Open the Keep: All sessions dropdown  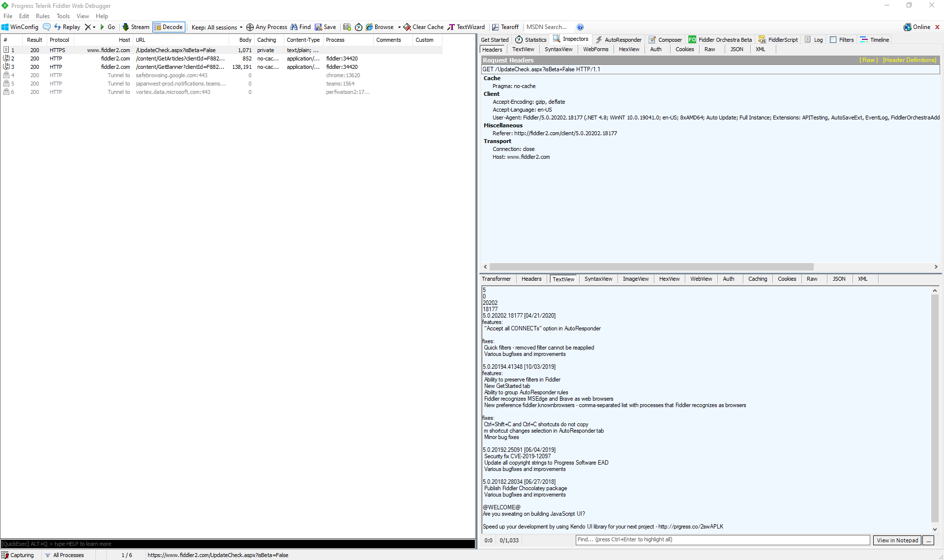click(217, 27)
